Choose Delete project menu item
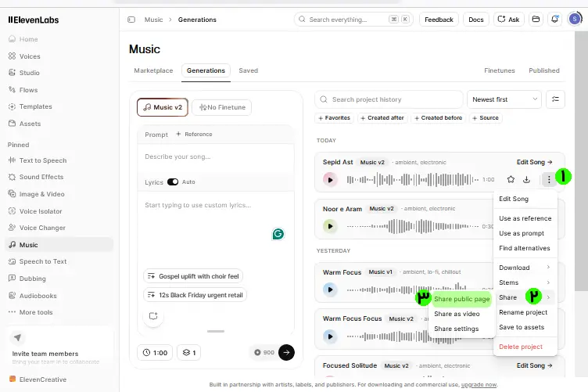This screenshot has width=588, height=392. point(525,347)
